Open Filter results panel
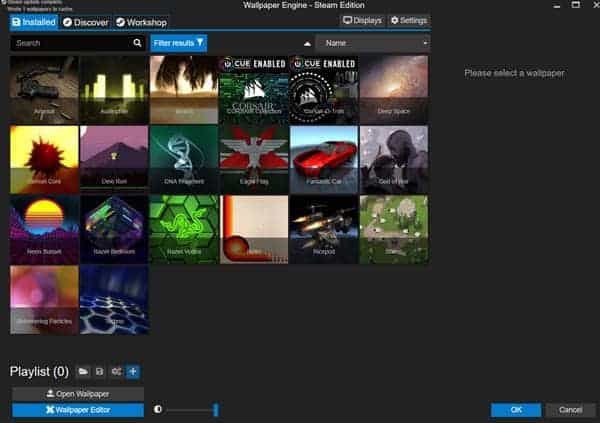 click(x=179, y=43)
